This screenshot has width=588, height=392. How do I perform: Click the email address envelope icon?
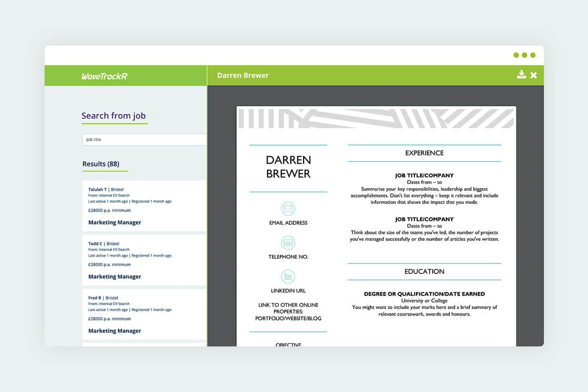point(288,208)
